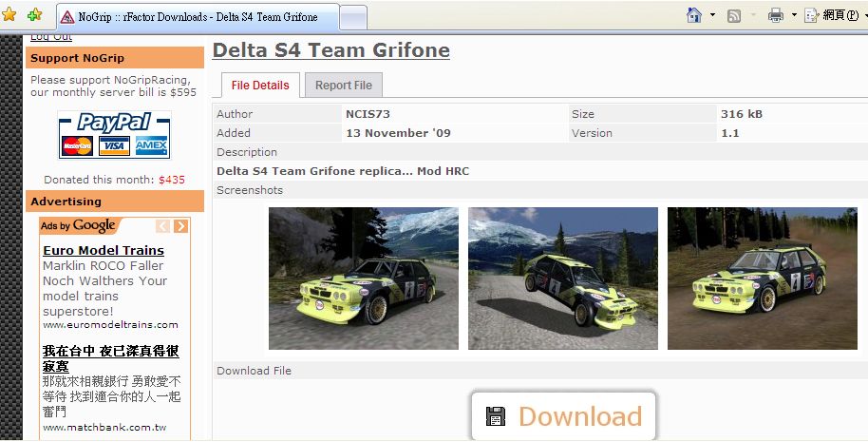Click the Page menu icon
This screenshot has height=442, width=868.
812,15
